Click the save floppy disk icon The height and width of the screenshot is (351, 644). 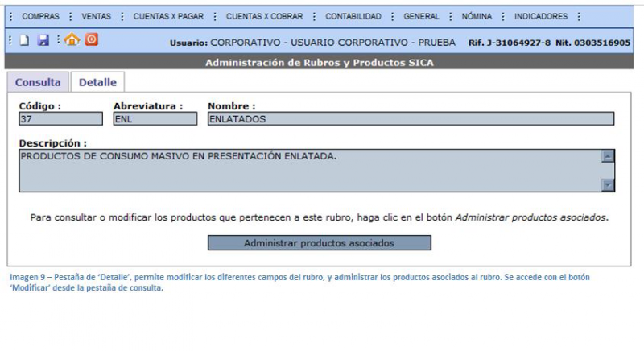coord(43,39)
